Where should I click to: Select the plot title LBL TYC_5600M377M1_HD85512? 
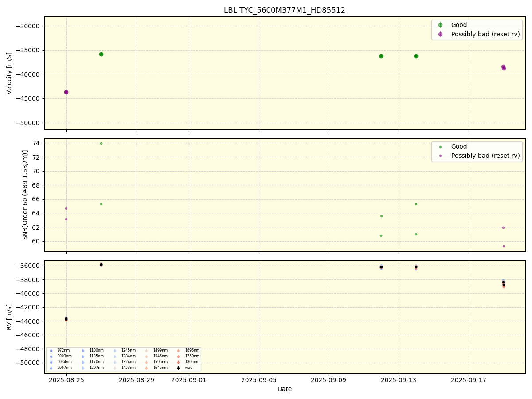(x=284, y=10)
